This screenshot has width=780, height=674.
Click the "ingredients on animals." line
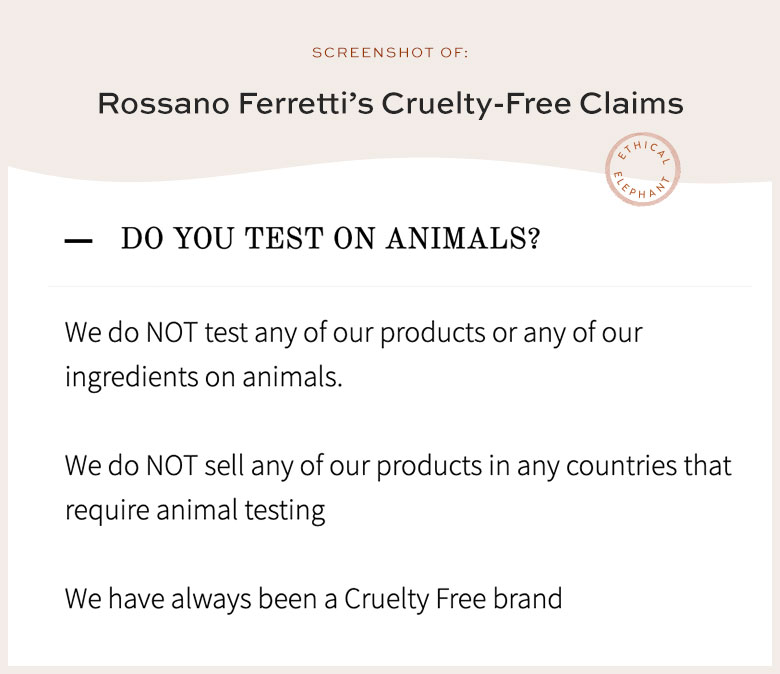click(x=204, y=378)
